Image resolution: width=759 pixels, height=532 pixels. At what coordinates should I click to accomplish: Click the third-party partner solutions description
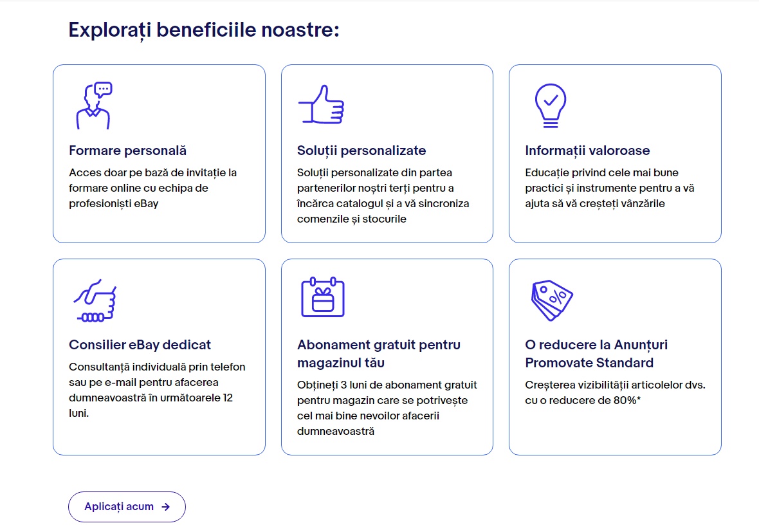(x=383, y=196)
